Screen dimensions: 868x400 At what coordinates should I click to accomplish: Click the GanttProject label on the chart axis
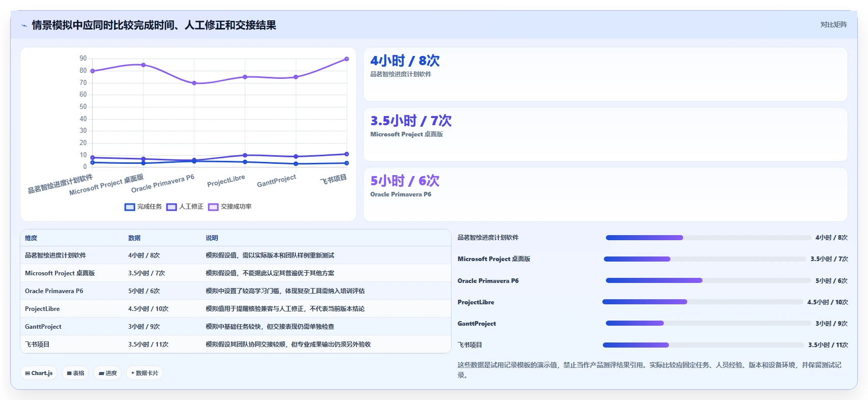(x=276, y=181)
